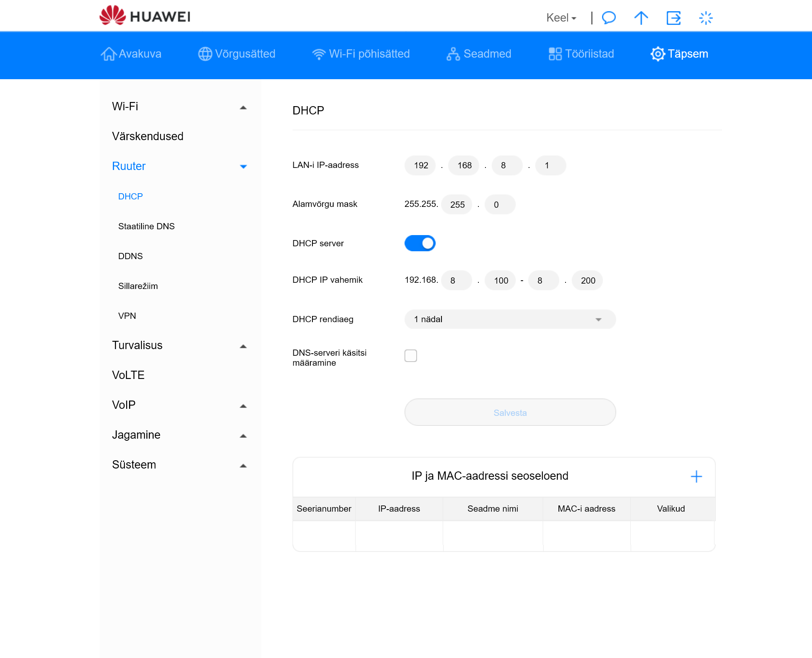Click DHCP range start field 100
The width and height of the screenshot is (812, 658).
point(500,280)
